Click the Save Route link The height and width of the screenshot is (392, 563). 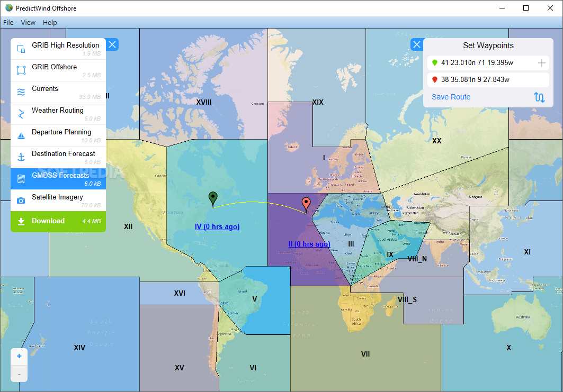(451, 97)
